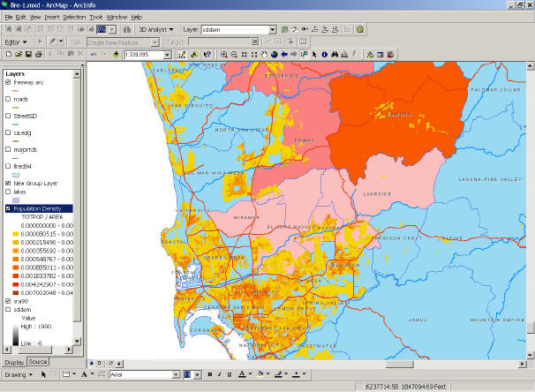Click the Fixed Zoom In icon
The width and height of the screenshot is (535, 392).
(x=245, y=55)
